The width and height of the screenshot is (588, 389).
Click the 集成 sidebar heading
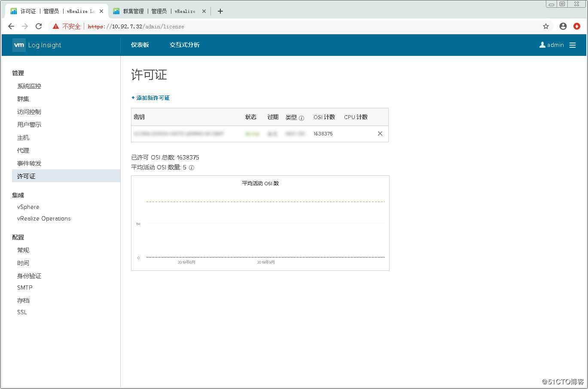[x=18, y=195]
